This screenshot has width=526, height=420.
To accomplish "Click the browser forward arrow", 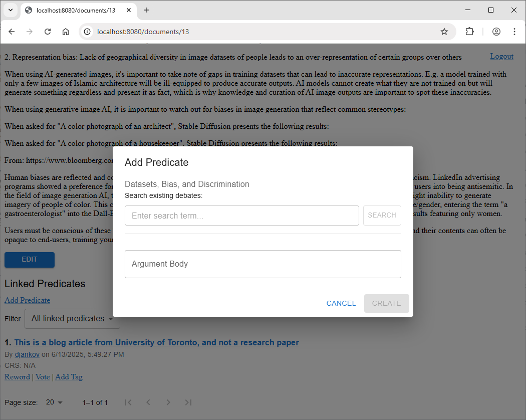I will click(x=30, y=32).
